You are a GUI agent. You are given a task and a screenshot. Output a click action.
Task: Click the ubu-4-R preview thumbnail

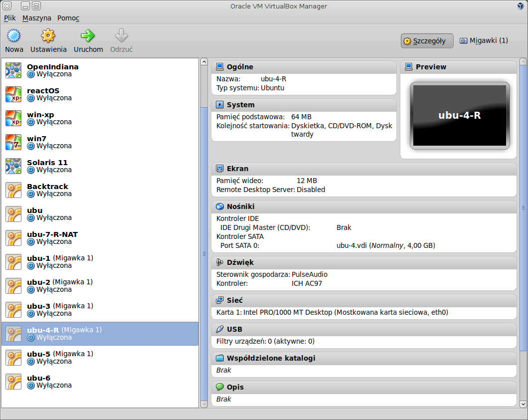pos(460,116)
